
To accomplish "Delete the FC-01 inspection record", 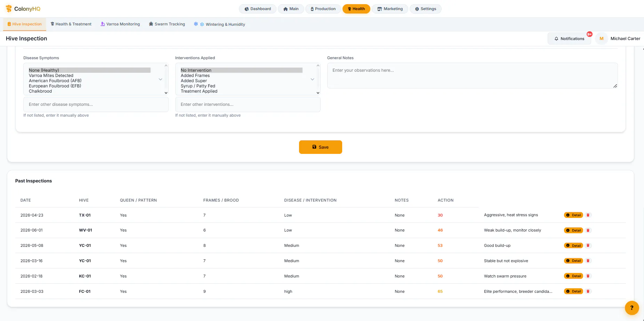I will click(588, 291).
